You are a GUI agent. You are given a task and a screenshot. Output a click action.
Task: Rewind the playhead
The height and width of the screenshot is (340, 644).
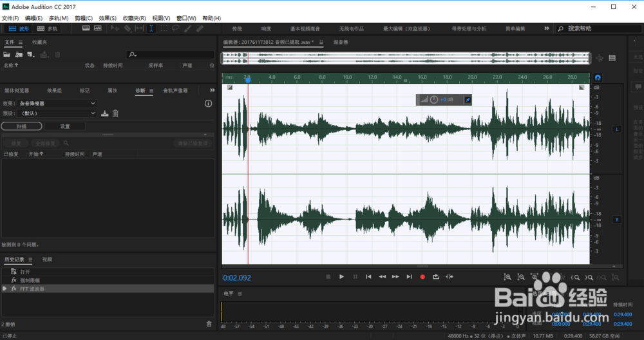click(382, 277)
